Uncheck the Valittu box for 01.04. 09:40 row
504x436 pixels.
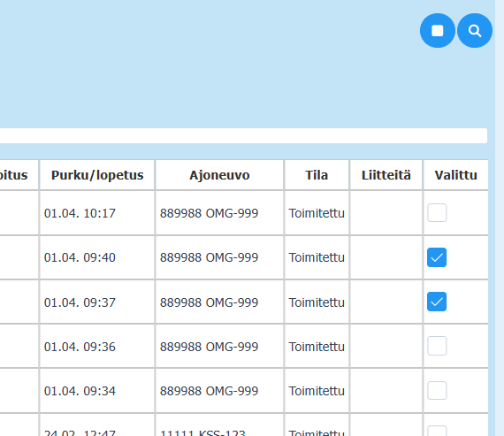click(x=437, y=257)
